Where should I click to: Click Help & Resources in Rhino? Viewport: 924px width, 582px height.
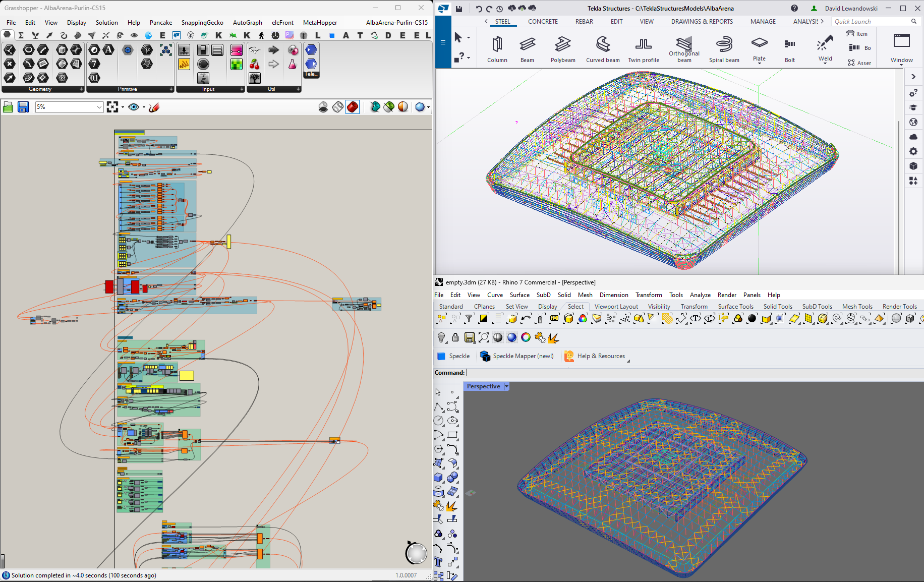tap(595, 356)
